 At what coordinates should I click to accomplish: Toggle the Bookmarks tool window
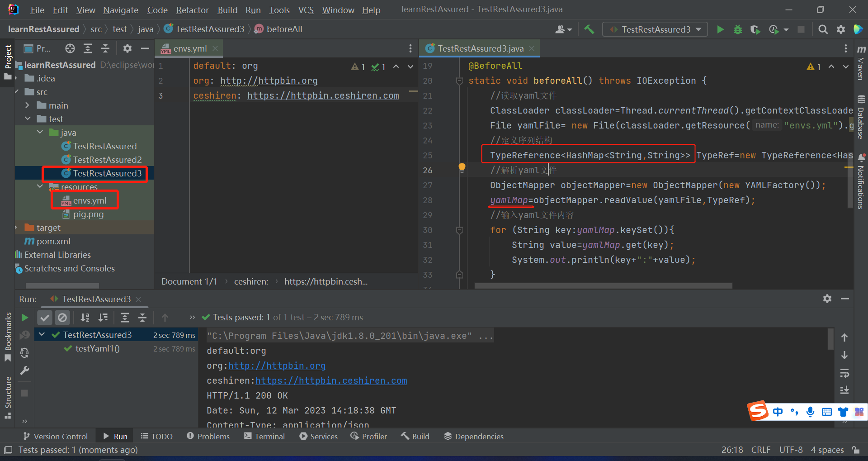pyautogui.click(x=8, y=337)
